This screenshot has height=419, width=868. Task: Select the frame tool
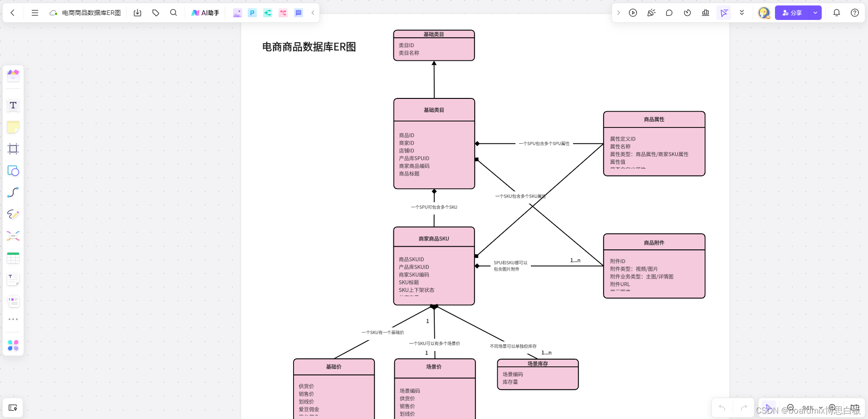point(13,149)
